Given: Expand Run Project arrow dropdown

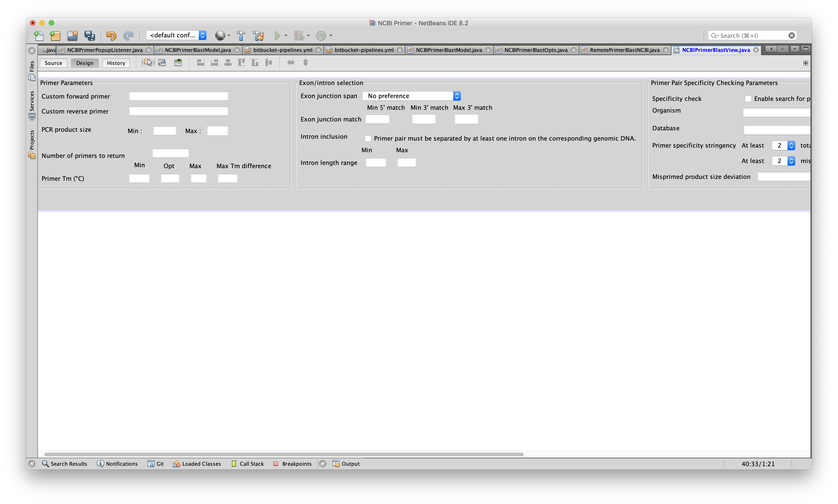Looking at the screenshot, I should pos(286,35).
